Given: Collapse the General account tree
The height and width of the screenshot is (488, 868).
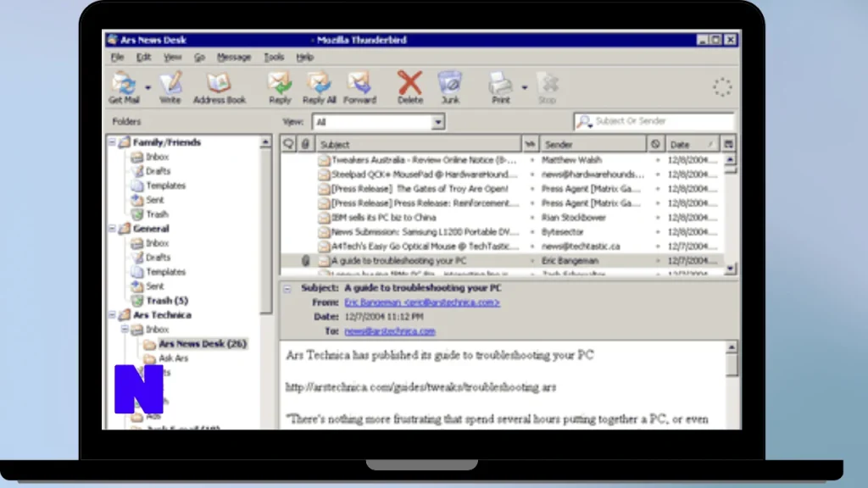Looking at the screenshot, I should (x=113, y=229).
